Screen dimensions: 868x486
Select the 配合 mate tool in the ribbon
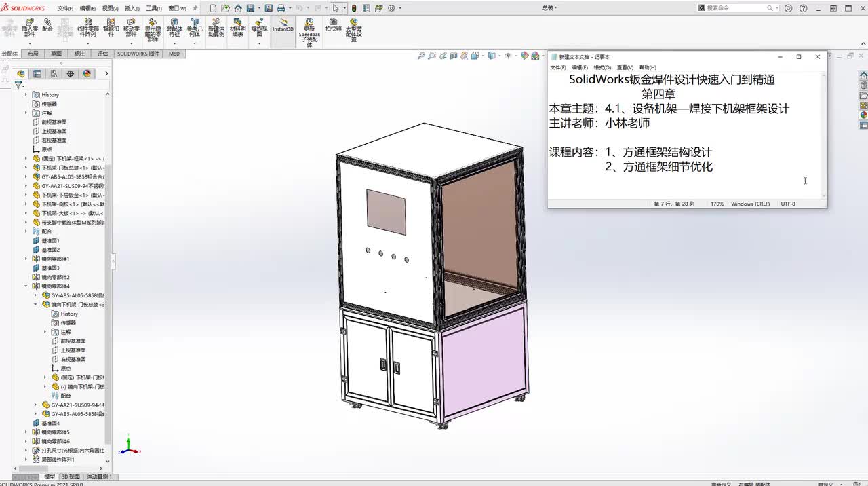click(47, 26)
